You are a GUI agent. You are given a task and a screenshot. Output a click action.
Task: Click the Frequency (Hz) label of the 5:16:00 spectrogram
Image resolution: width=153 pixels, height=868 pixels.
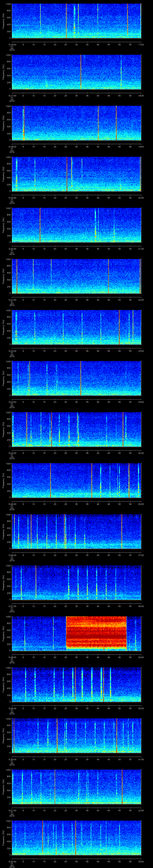pos(3,21)
